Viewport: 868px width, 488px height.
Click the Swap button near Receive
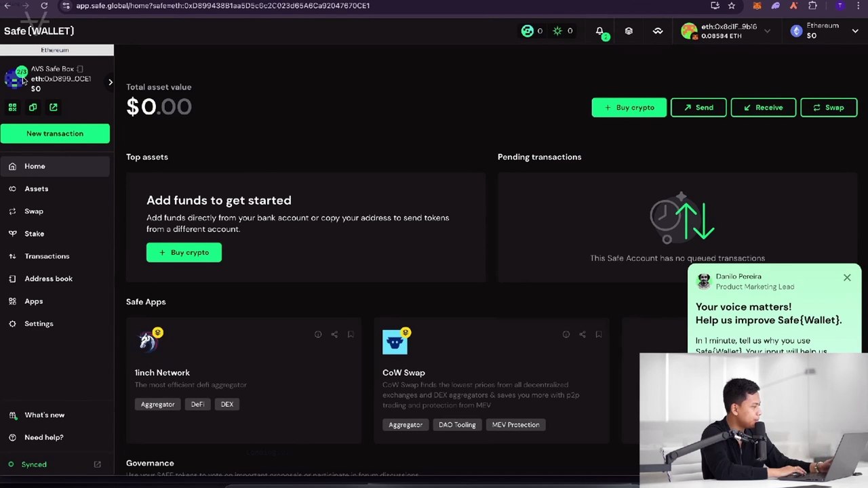tap(829, 107)
